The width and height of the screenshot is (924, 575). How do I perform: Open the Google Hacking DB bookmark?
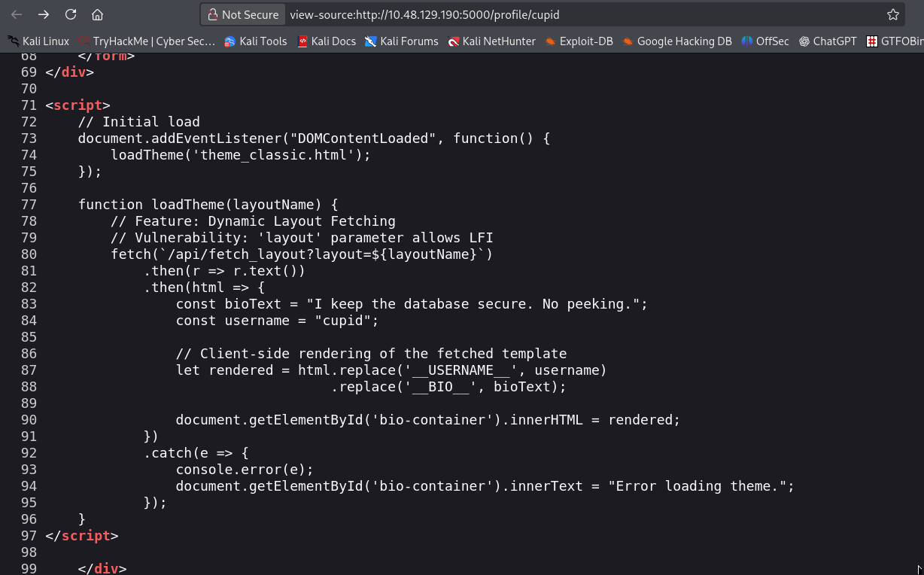(677, 41)
